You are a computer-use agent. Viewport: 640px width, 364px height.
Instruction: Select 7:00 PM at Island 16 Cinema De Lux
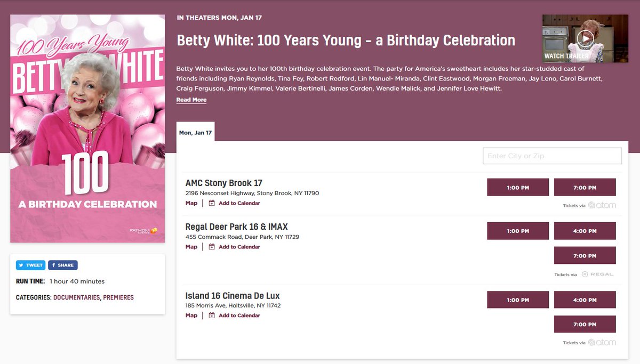pyautogui.click(x=585, y=324)
